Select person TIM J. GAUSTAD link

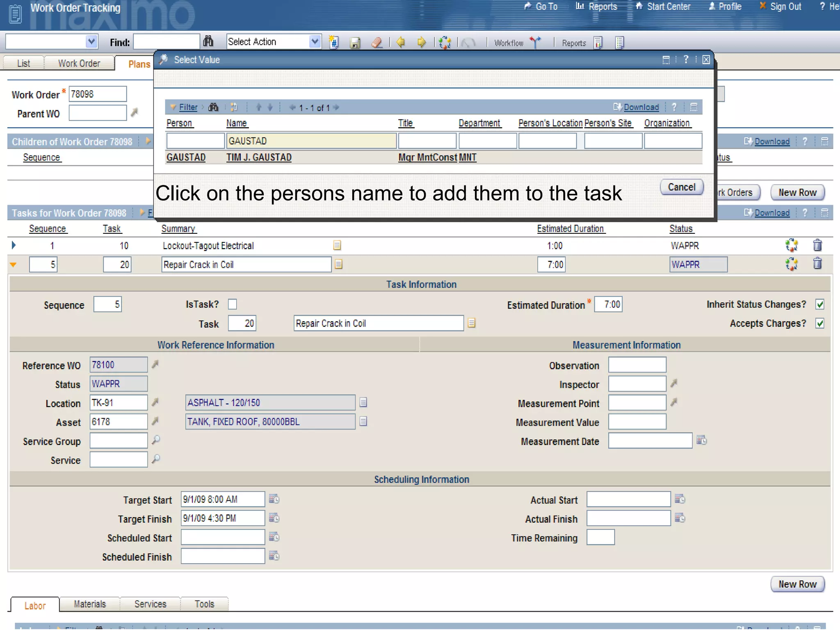click(x=259, y=157)
